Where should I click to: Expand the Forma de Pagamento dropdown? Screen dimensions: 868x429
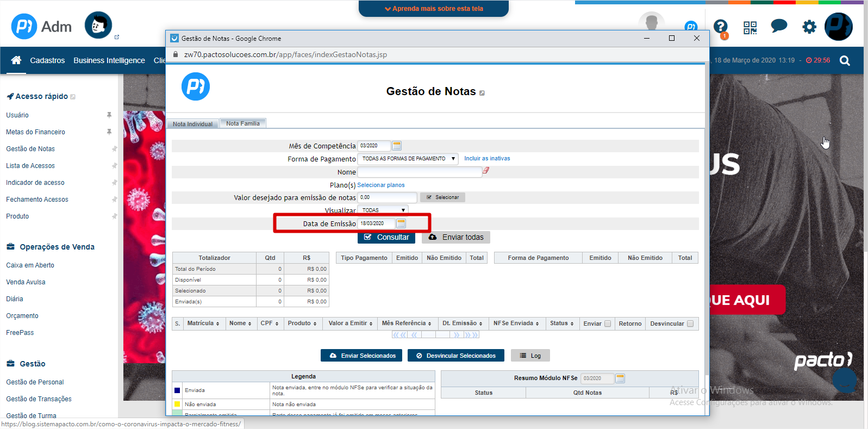pyautogui.click(x=408, y=159)
